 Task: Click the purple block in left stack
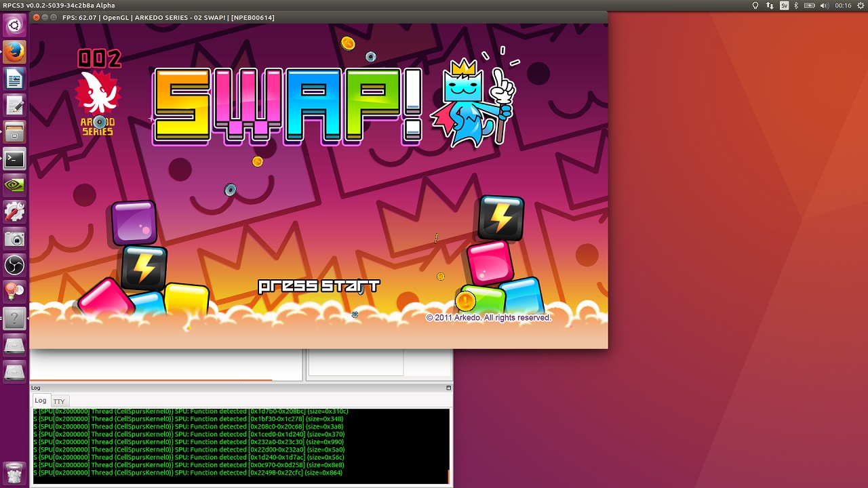pos(134,222)
